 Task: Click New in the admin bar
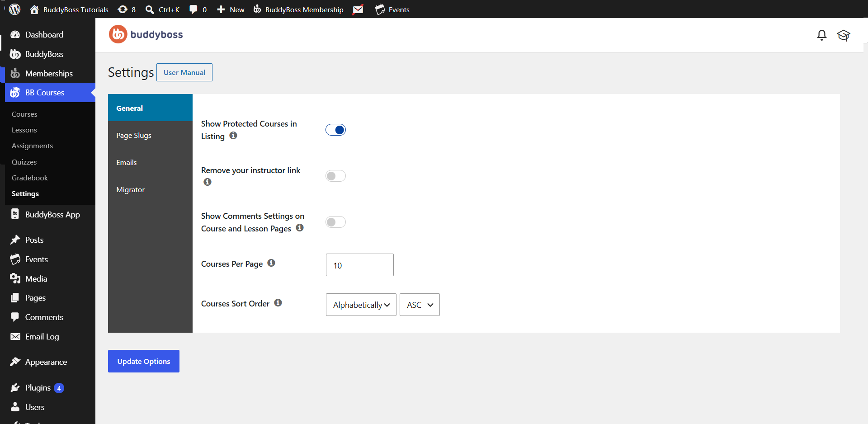tap(231, 9)
